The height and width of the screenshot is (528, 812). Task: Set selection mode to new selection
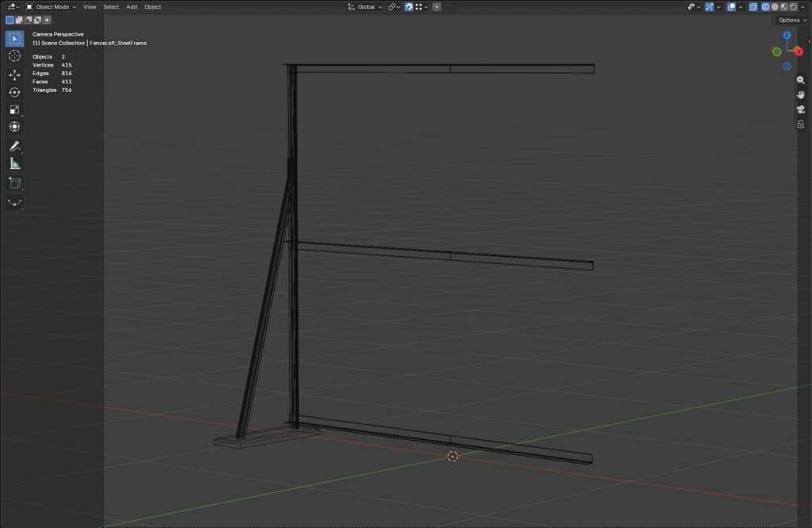10,20
